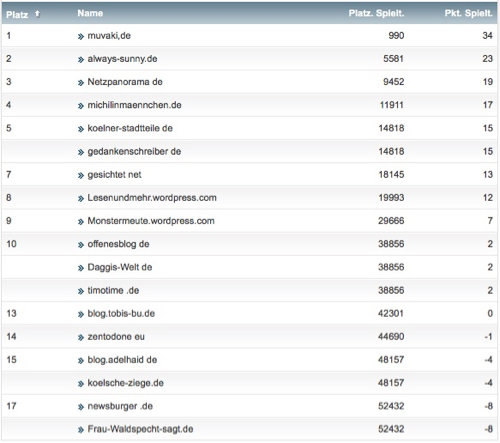
Task: Open the Lesenundmehr.wordpress.com link
Action: 152,198
